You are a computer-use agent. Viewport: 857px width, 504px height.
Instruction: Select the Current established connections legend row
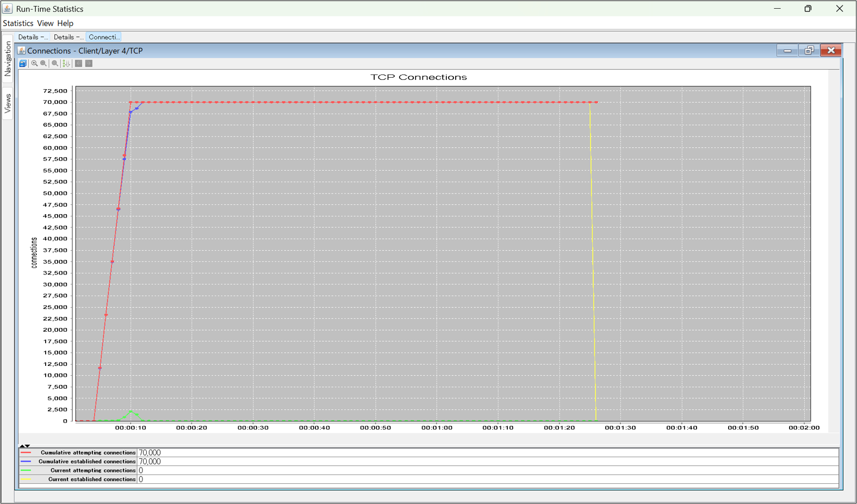point(91,480)
